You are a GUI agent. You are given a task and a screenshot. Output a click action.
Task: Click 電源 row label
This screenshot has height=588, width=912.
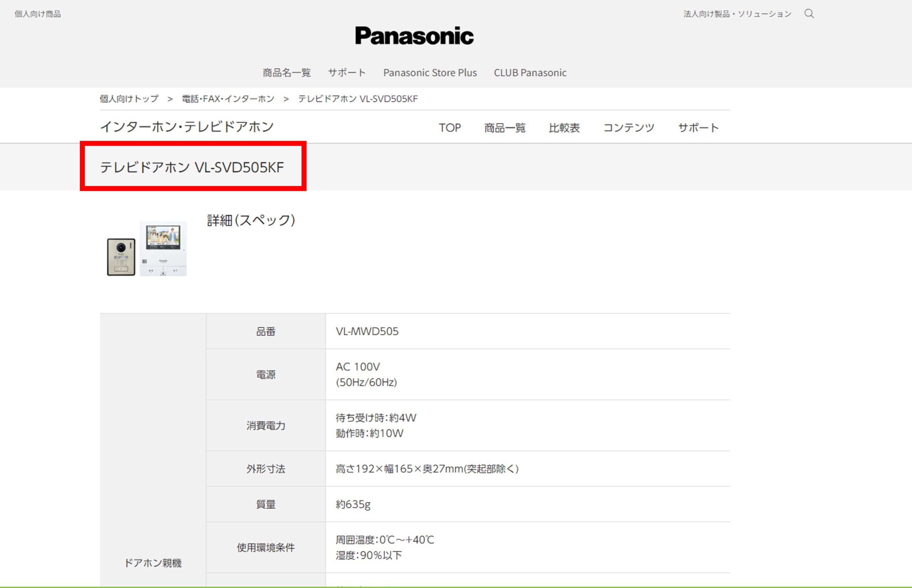[266, 374]
